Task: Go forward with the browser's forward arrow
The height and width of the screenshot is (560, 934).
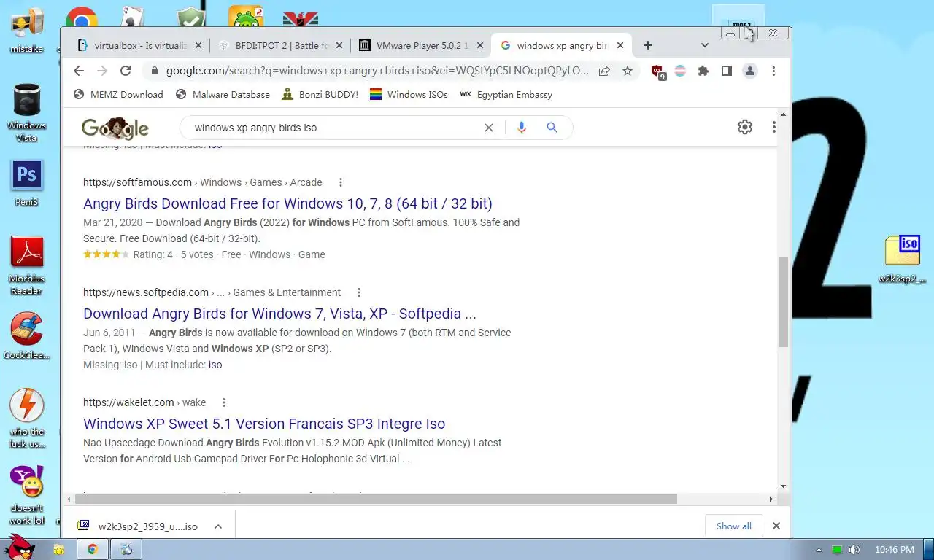Action: [102, 71]
